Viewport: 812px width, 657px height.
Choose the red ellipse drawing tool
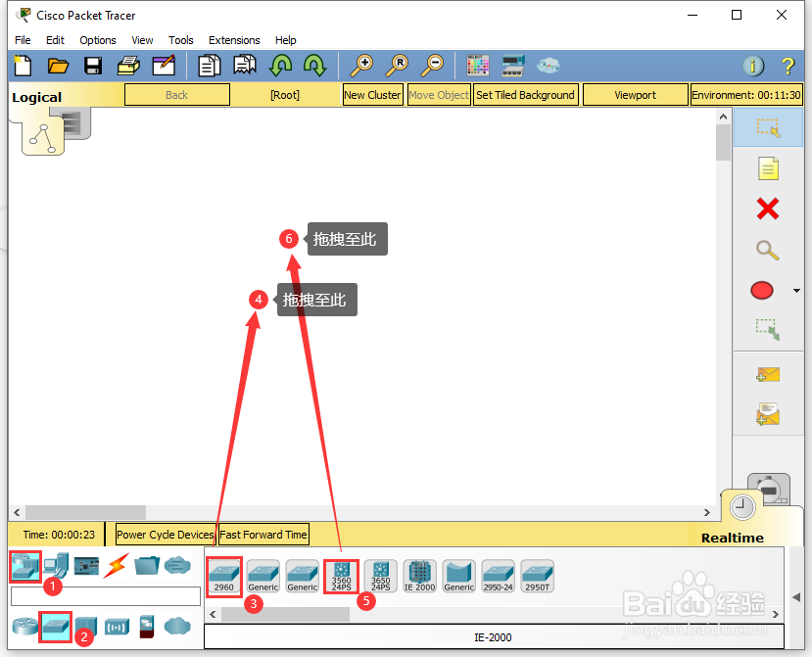(762, 291)
